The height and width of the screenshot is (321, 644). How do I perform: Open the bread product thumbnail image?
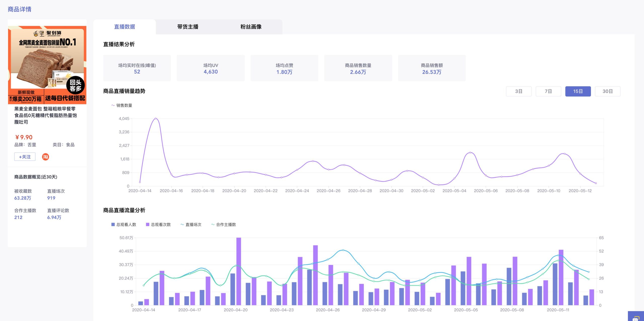tap(47, 65)
